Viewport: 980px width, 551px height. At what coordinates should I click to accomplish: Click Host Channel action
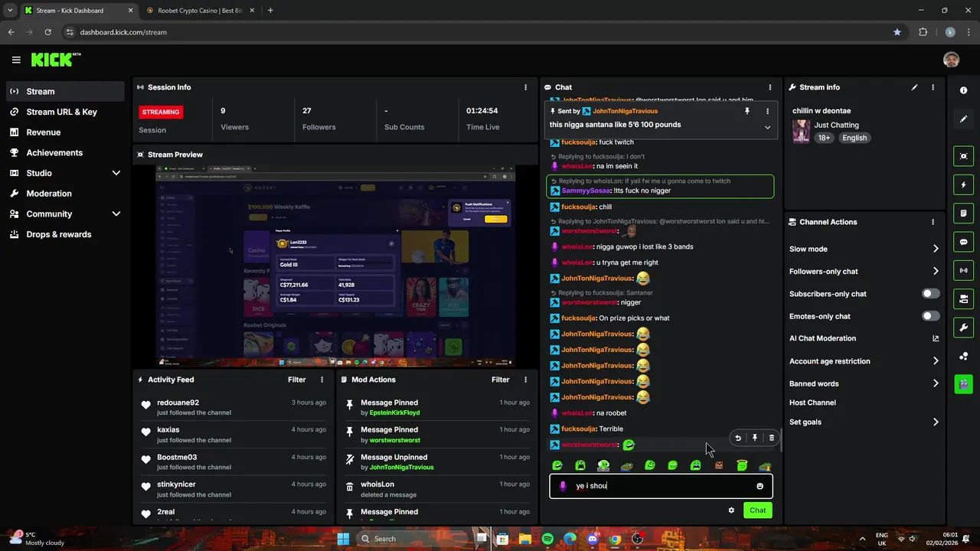pyautogui.click(x=812, y=403)
